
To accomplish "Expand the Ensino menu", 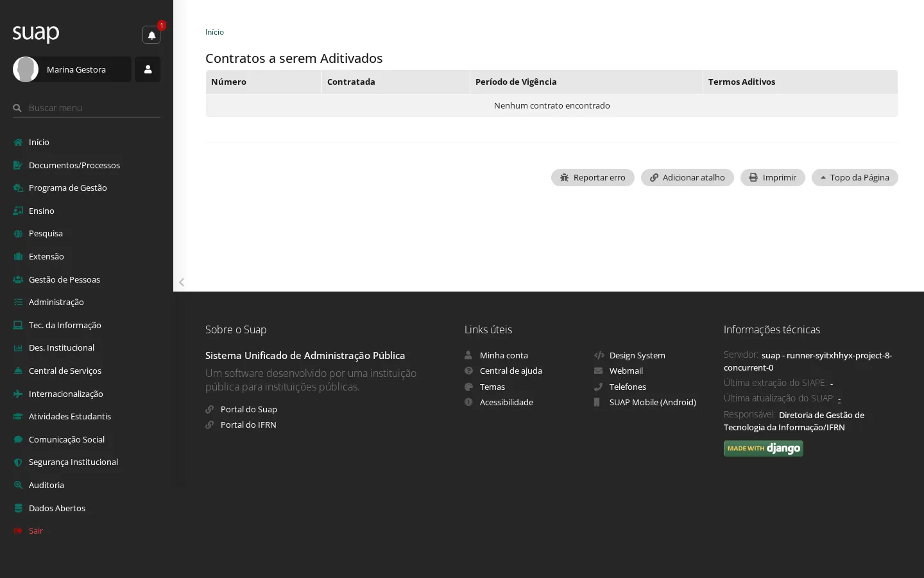I will pyautogui.click(x=87, y=211).
